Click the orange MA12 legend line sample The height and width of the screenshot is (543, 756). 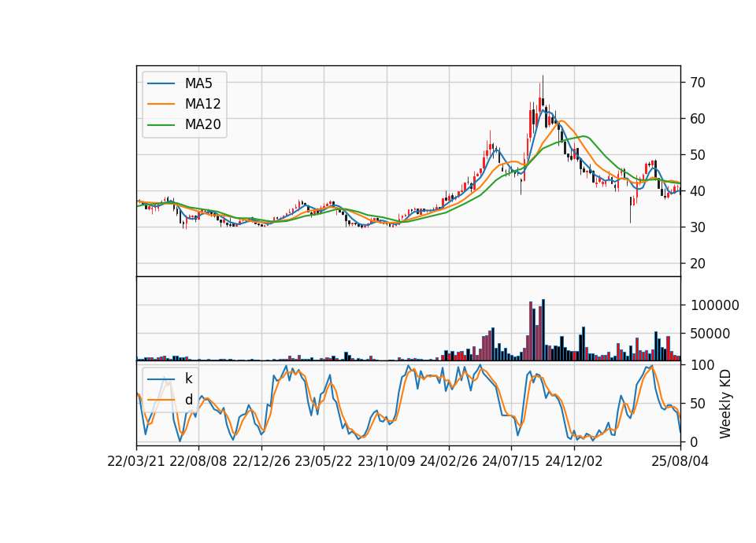(x=161, y=104)
